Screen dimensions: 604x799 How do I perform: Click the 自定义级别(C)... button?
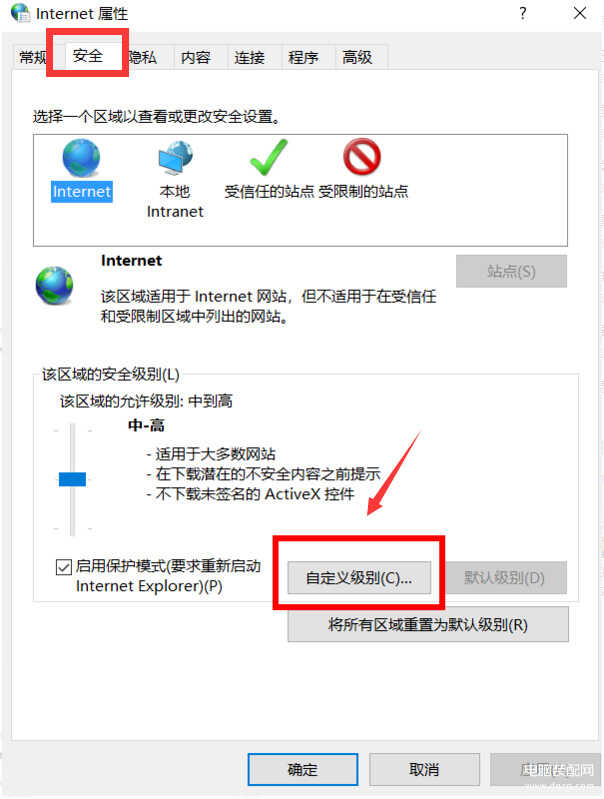coord(359,578)
